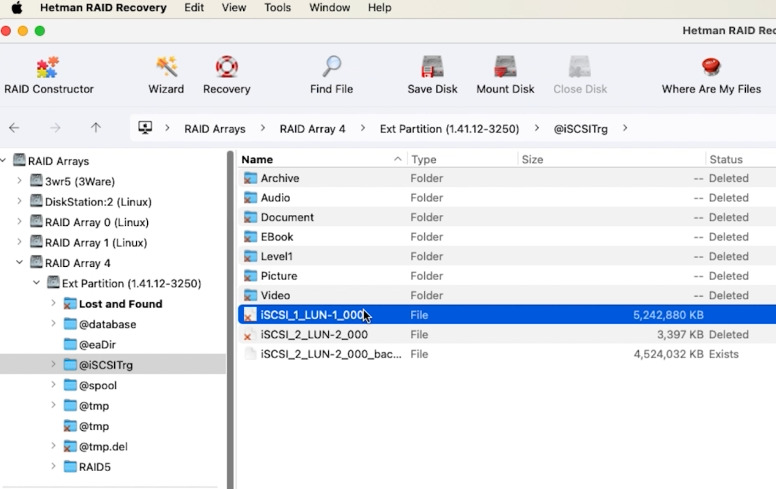Open the Window menu
This screenshot has height=489, width=776.
(330, 8)
